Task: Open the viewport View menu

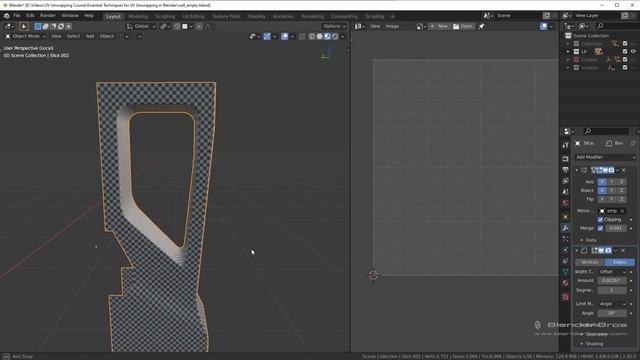Action: coord(56,36)
